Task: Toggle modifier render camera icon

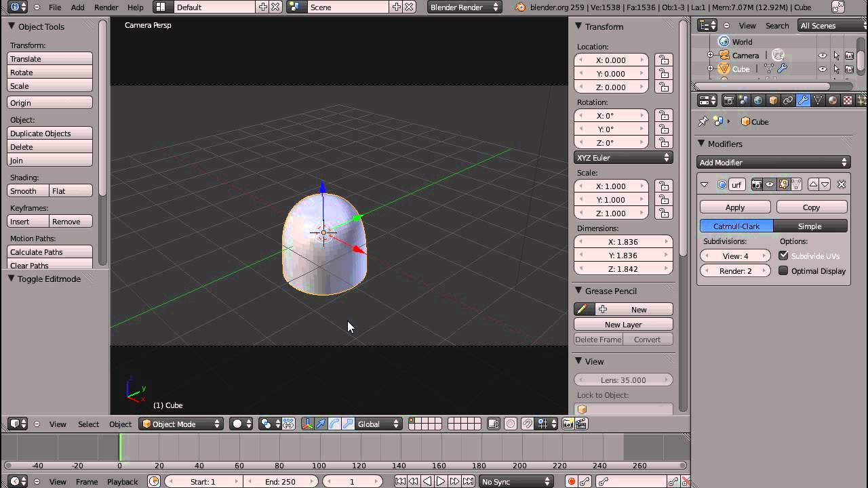Action: coord(757,184)
